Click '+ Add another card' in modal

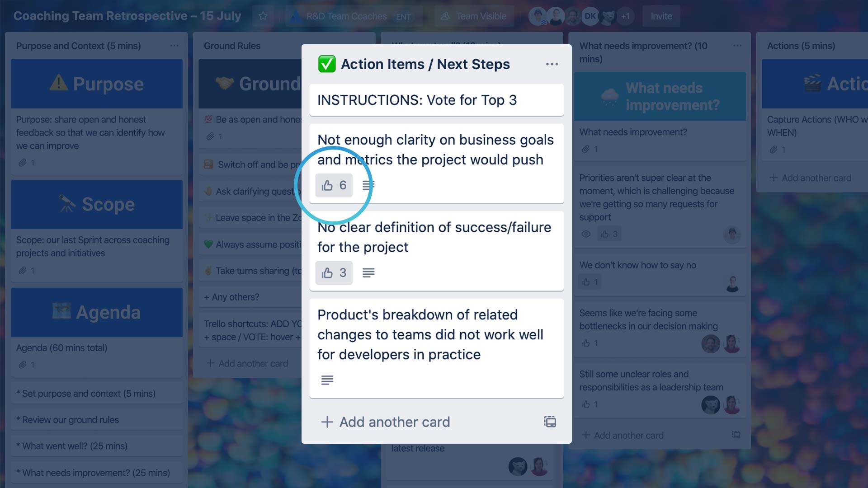pos(386,422)
